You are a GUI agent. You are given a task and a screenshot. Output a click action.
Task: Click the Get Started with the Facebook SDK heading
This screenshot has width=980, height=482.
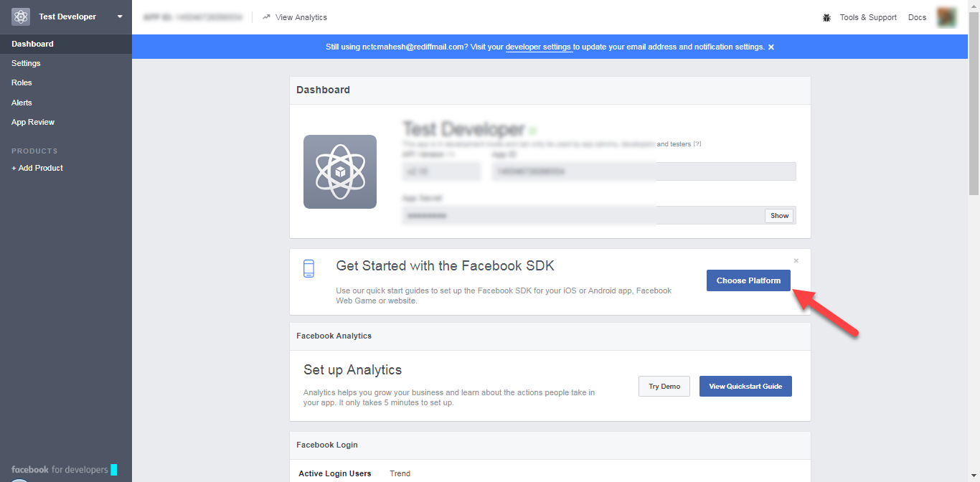coord(446,266)
